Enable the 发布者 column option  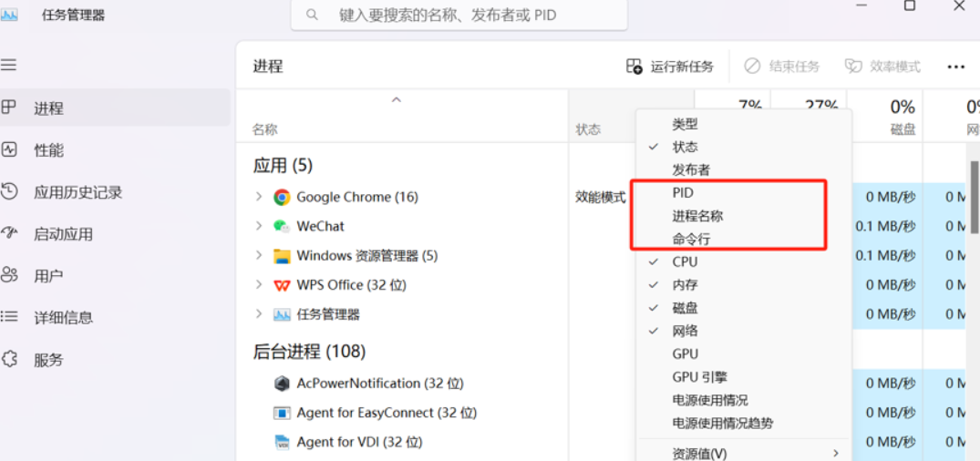point(744,169)
